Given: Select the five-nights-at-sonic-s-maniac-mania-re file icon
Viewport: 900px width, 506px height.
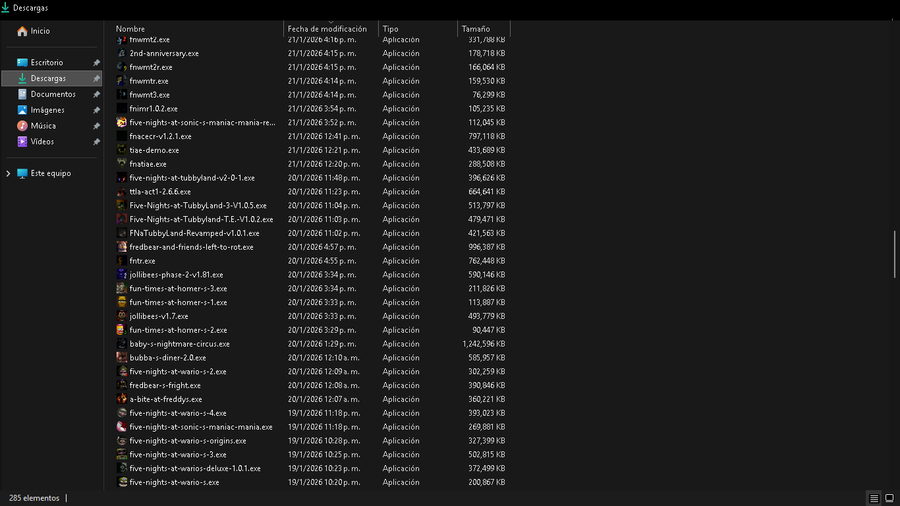Looking at the screenshot, I should click(x=122, y=122).
